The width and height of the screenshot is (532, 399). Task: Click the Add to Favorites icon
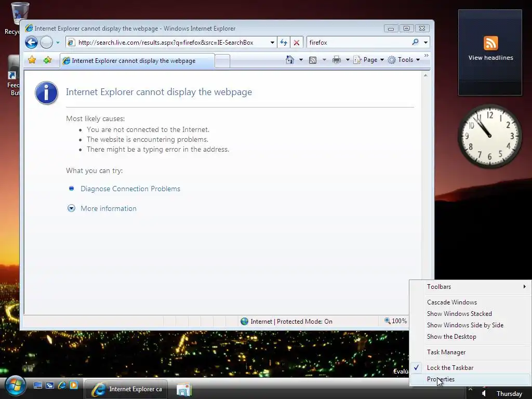click(x=47, y=60)
